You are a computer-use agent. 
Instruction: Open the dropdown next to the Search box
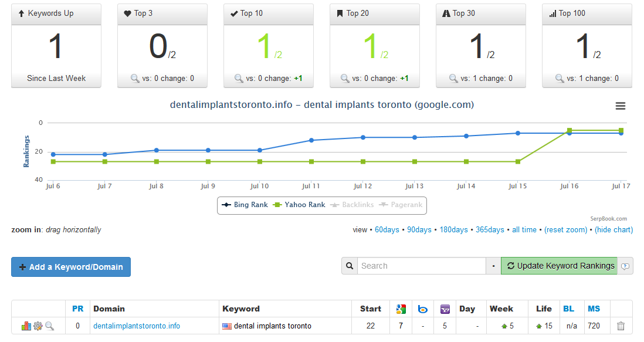493,266
